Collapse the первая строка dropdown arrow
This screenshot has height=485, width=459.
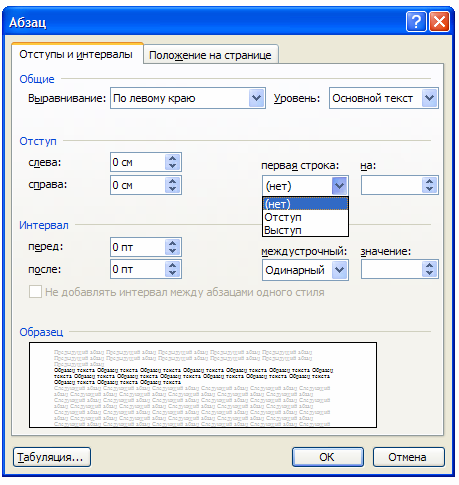339,186
